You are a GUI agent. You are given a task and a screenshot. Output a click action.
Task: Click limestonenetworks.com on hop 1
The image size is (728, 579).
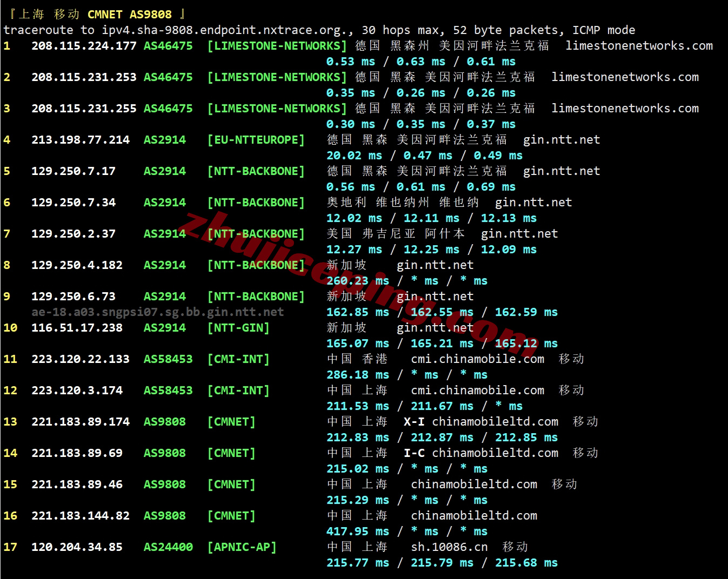coord(639,46)
